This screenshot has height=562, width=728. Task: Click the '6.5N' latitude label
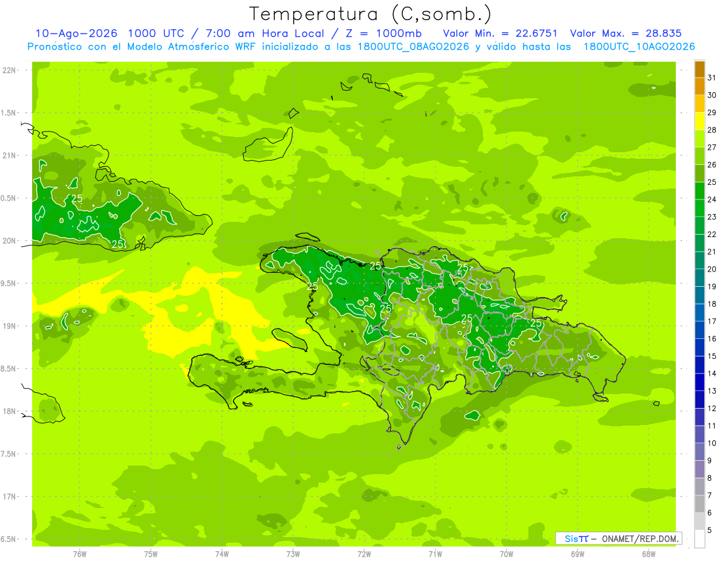(8, 540)
